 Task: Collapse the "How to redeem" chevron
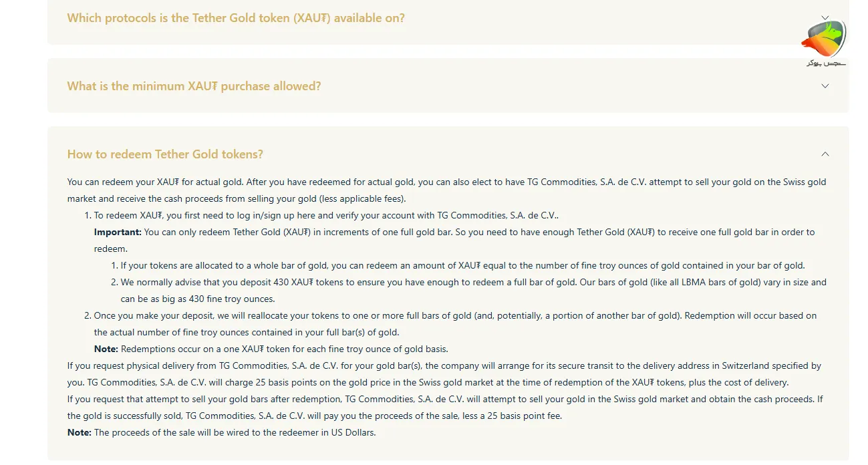(x=825, y=154)
